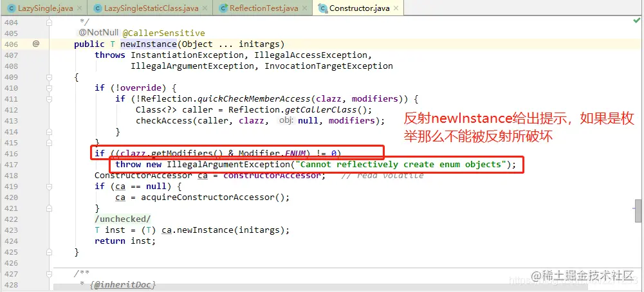This screenshot has width=644, height=292.
Task: Click the class icon on LazySingleStaticClass.java tab
Action: (97, 8)
